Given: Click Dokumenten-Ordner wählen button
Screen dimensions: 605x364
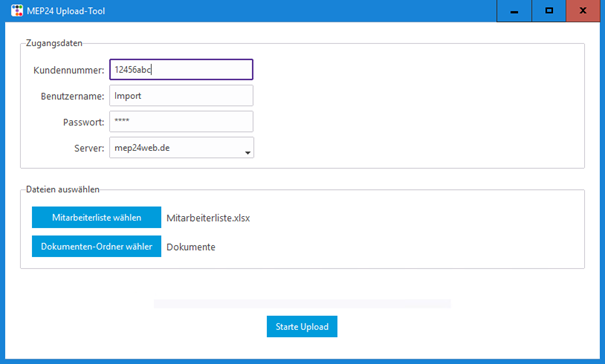Looking at the screenshot, I should tap(96, 246).
